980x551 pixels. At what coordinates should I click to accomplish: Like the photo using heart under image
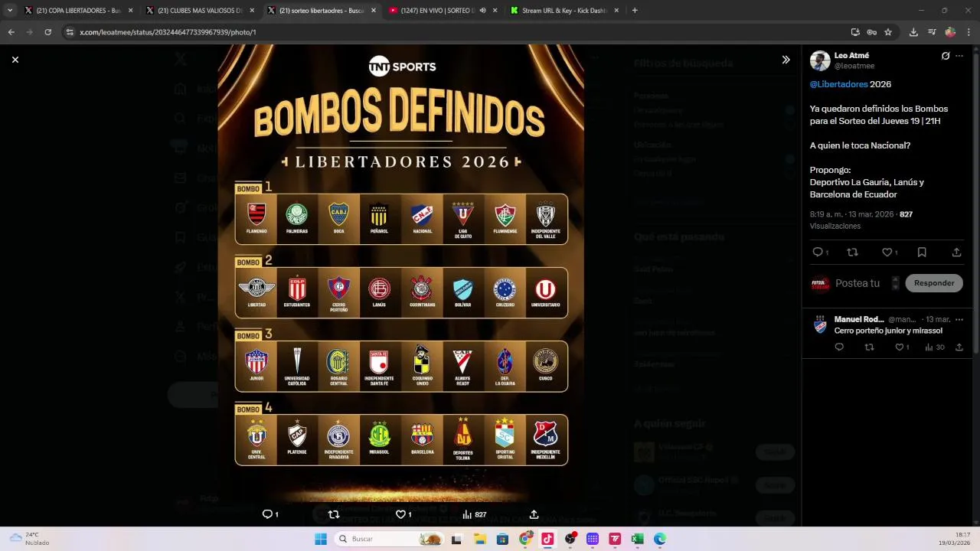pos(400,514)
